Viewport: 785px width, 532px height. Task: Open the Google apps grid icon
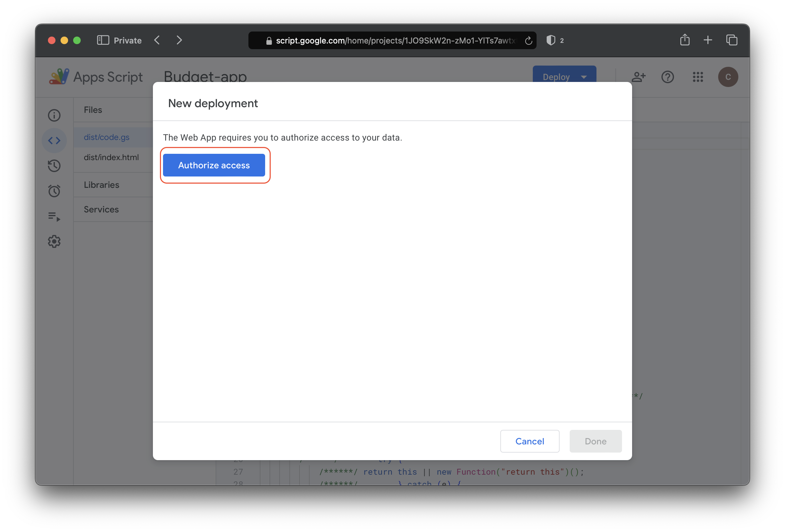pos(698,77)
